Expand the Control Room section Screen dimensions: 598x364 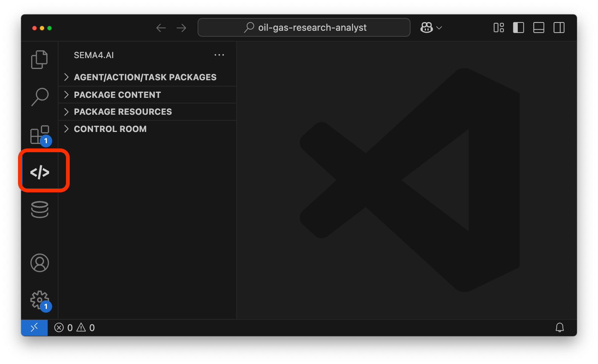[148, 129]
